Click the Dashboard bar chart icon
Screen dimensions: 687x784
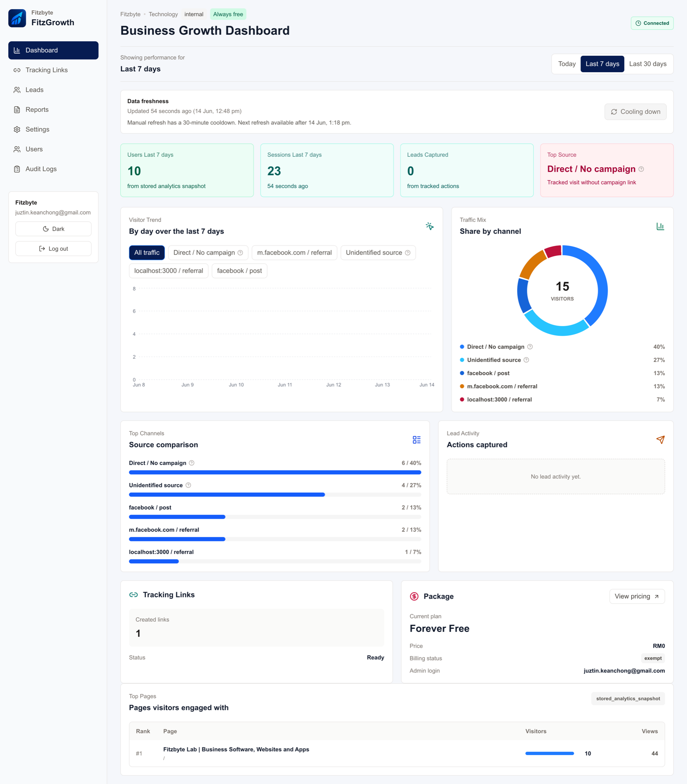(17, 50)
